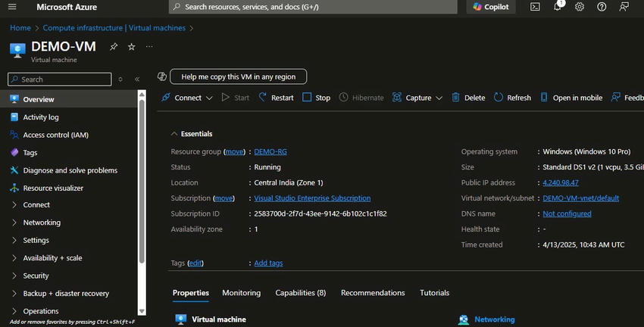644x327 pixels.
Task: Click the public IP address 4.240.98.47
Action: click(x=560, y=182)
